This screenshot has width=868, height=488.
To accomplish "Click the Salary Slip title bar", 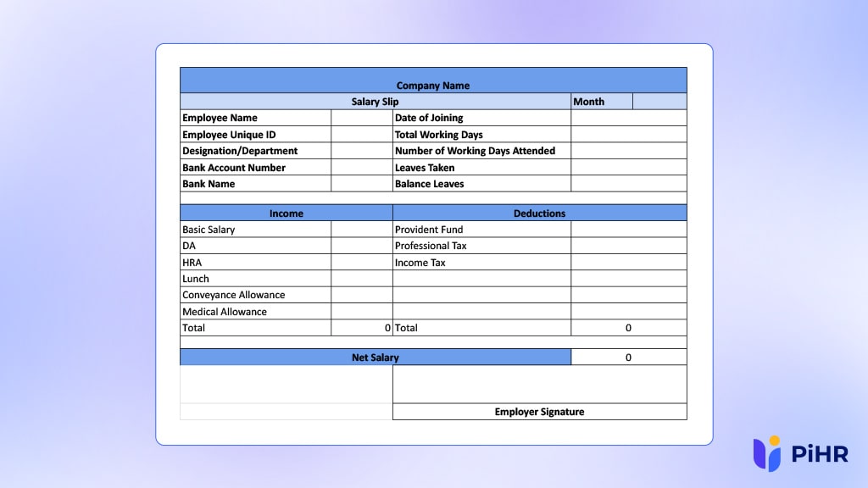I will coord(375,101).
